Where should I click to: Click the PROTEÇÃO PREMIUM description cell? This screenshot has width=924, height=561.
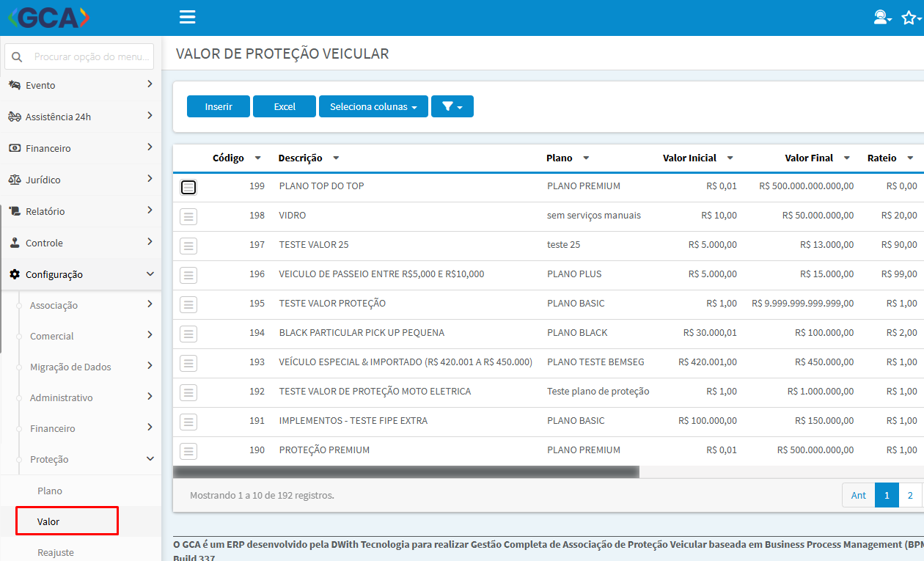(324, 450)
